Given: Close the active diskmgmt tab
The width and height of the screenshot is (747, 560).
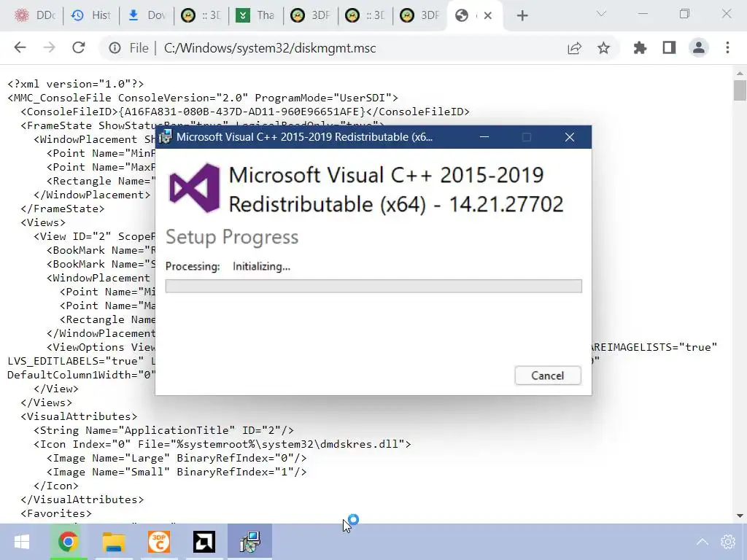Looking at the screenshot, I should (x=488, y=16).
